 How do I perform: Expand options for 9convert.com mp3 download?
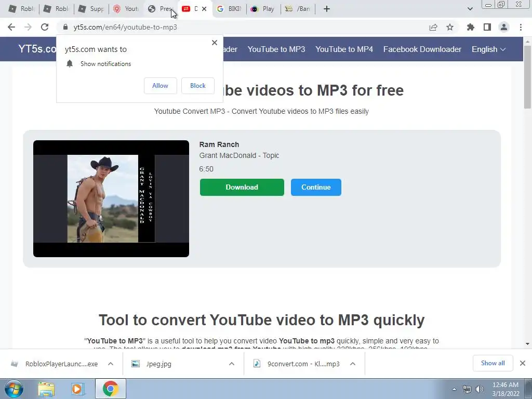[353, 364]
